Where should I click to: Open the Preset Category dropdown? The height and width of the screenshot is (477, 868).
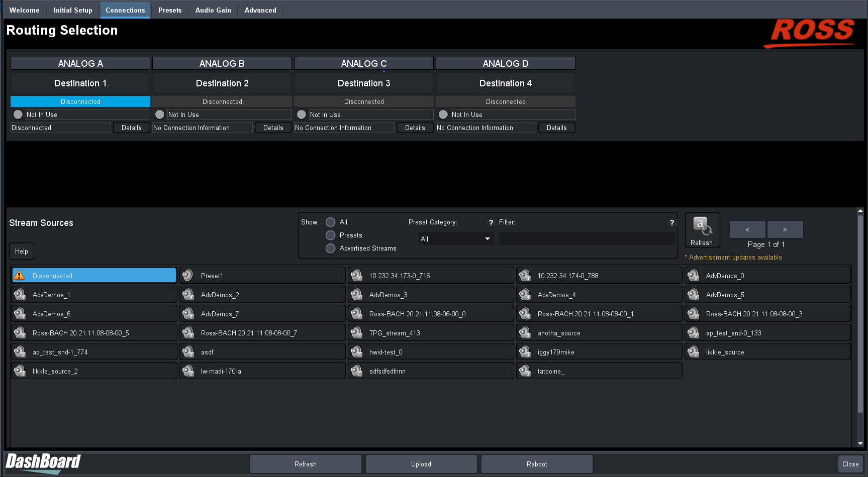[x=456, y=239]
